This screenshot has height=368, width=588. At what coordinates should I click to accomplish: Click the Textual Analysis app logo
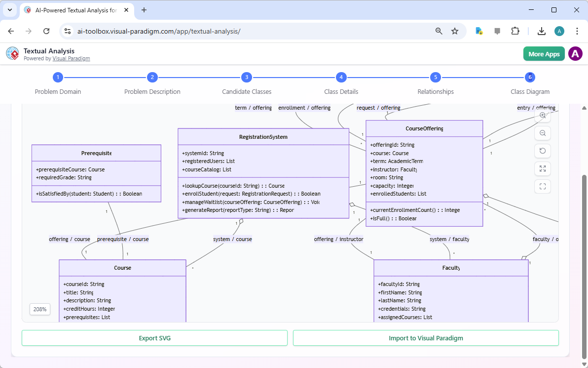(12, 53)
